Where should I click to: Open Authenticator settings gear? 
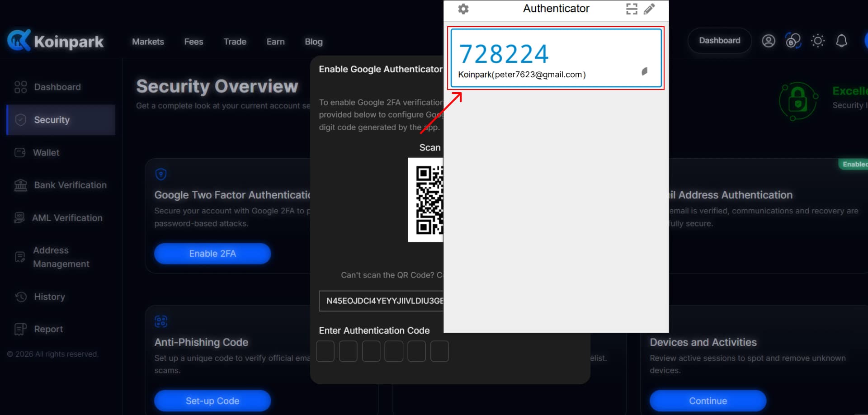(463, 9)
